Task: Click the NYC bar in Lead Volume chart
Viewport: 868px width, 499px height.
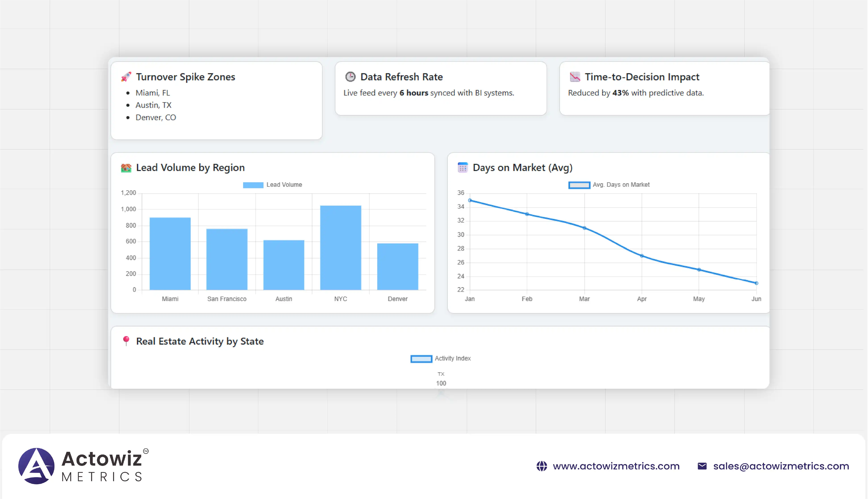Action: tap(340, 247)
